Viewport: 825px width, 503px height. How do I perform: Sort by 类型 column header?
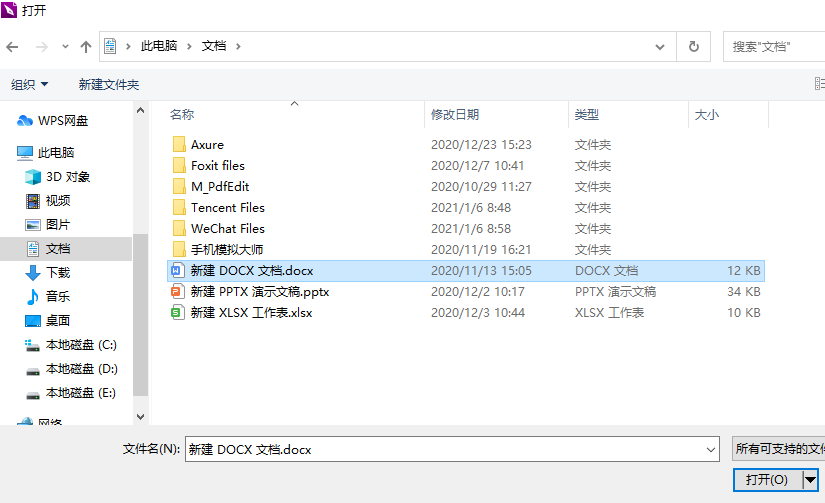click(587, 114)
